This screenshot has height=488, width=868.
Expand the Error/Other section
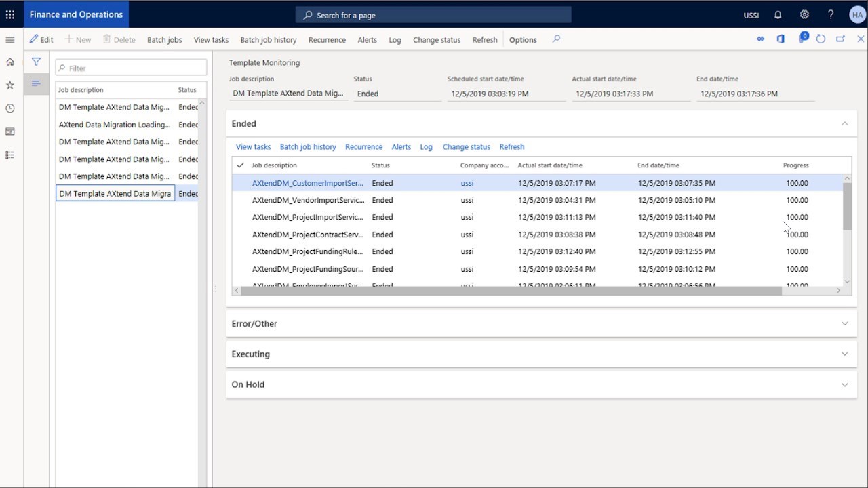tap(844, 324)
